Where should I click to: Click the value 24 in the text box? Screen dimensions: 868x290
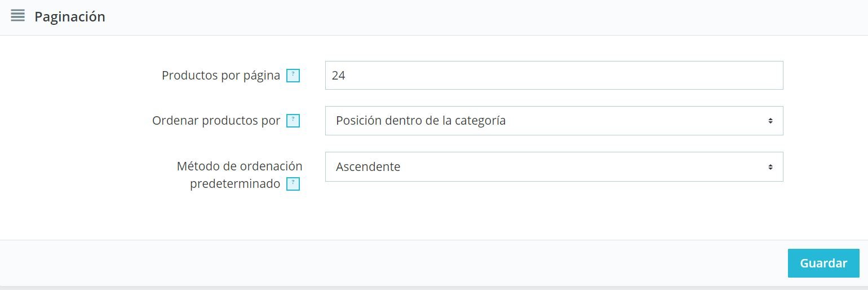pyautogui.click(x=338, y=75)
